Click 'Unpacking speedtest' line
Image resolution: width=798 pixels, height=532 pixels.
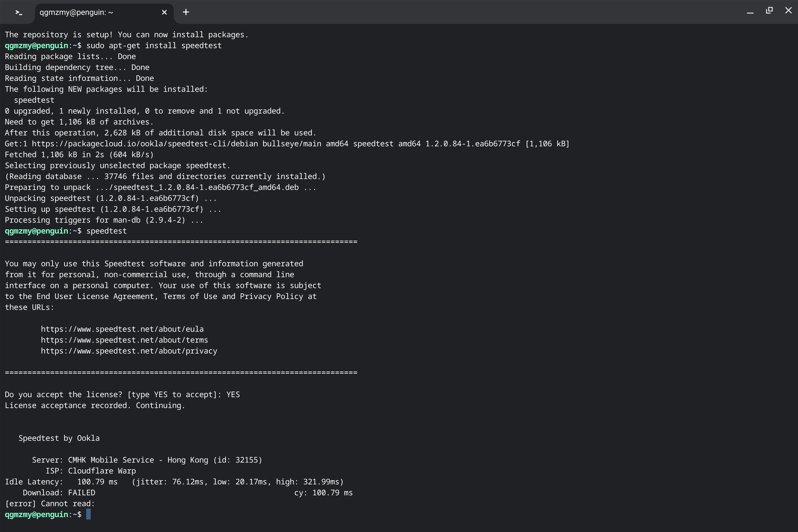click(x=111, y=198)
